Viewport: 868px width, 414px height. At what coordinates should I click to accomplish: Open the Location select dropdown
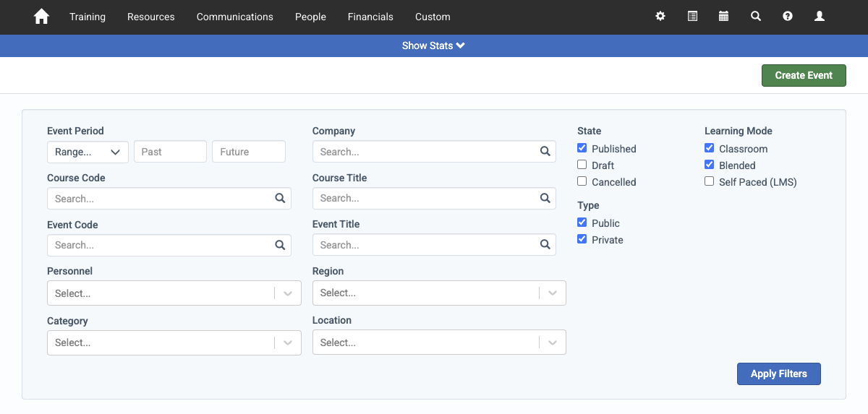click(x=439, y=342)
